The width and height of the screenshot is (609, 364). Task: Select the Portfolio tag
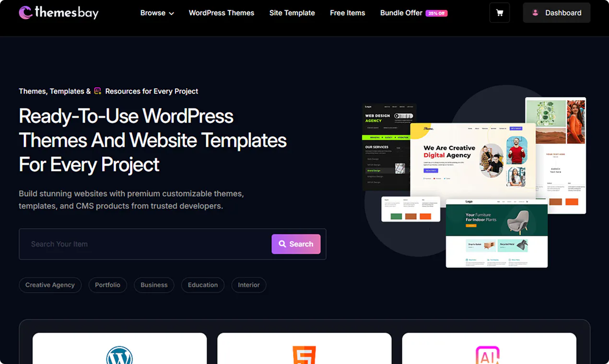click(x=107, y=285)
